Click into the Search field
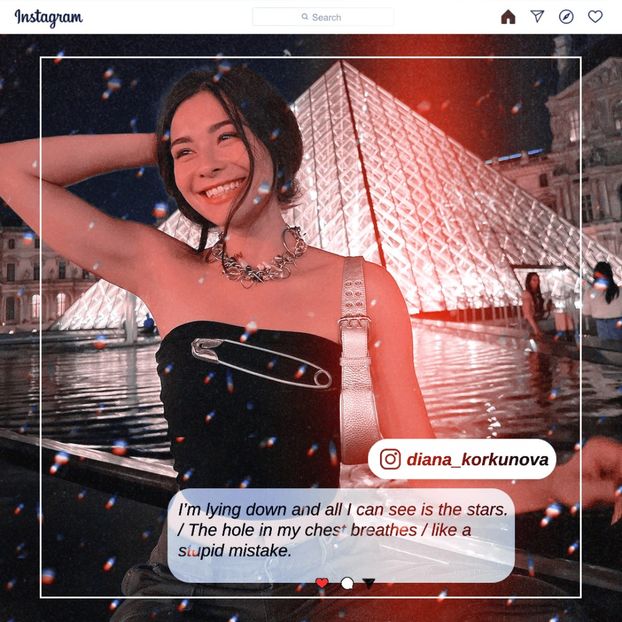Viewport: 622px width, 622px height. pyautogui.click(x=330, y=17)
